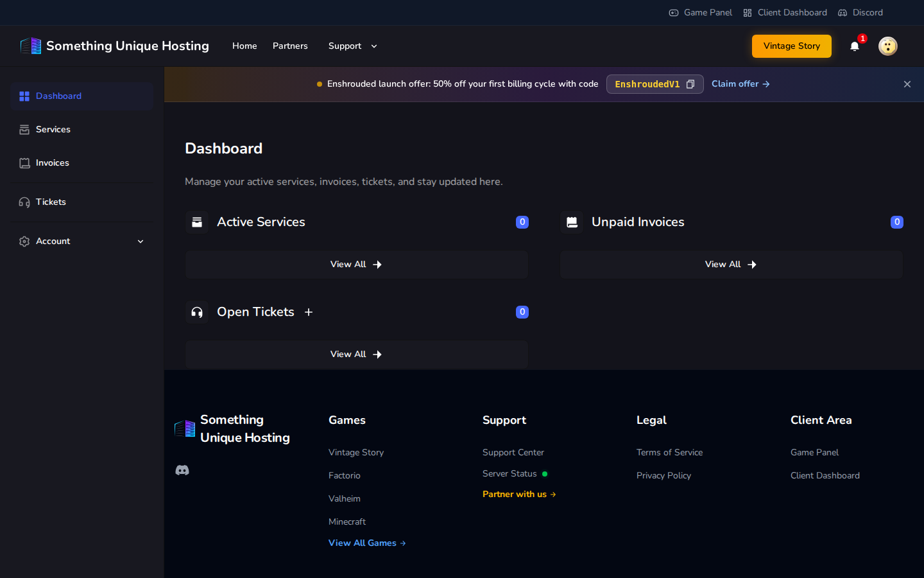Click Claim offer link

pos(740,84)
